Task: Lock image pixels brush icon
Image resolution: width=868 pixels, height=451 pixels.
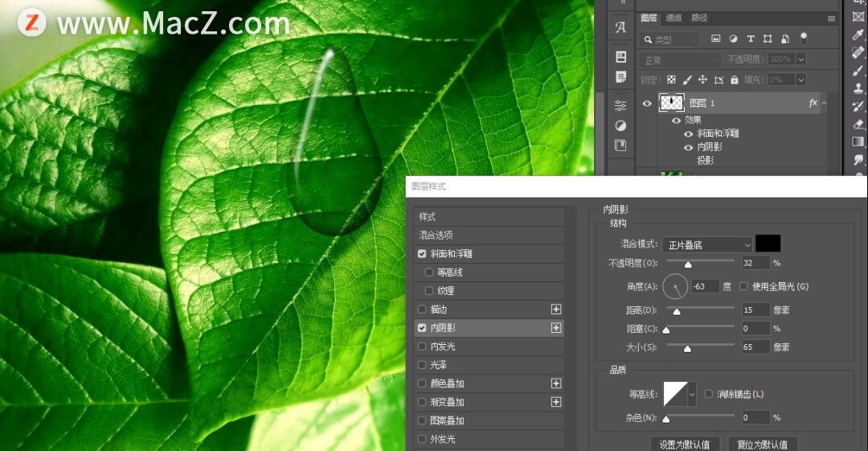Action: (x=687, y=80)
